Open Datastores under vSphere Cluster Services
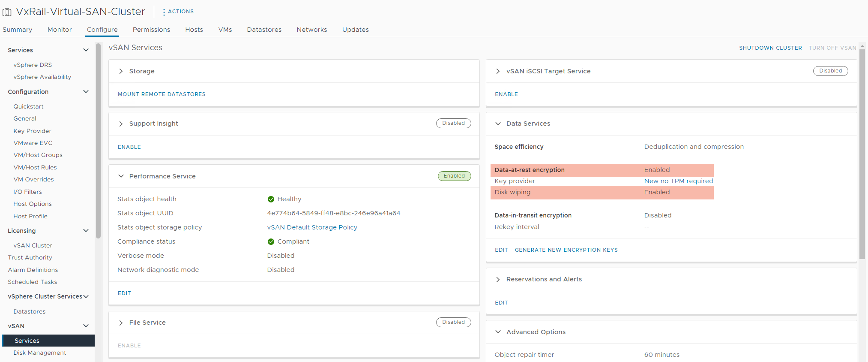The width and height of the screenshot is (868, 362). [x=30, y=312]
